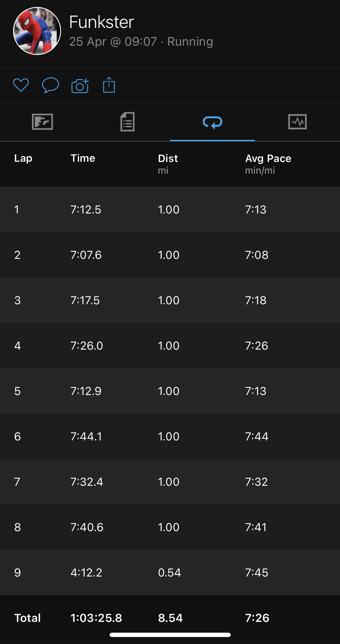Screen dimensions: 340x644
Task: Tap the Time column header
Action: click(x=83, y=158)
